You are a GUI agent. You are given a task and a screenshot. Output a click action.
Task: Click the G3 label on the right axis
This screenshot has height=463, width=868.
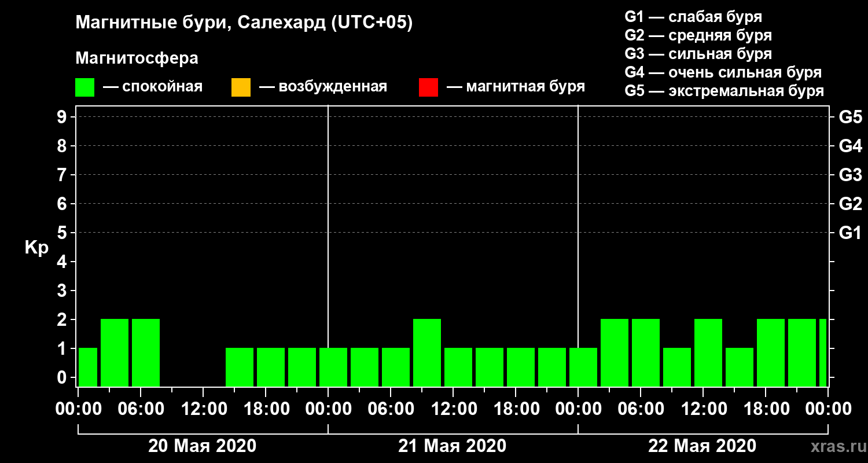[850, 175]
